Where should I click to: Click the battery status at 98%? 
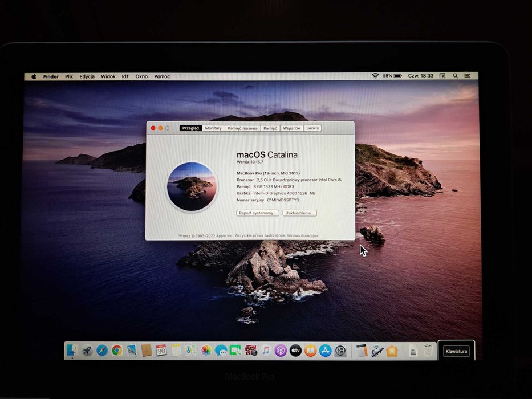tap(392, 76)
